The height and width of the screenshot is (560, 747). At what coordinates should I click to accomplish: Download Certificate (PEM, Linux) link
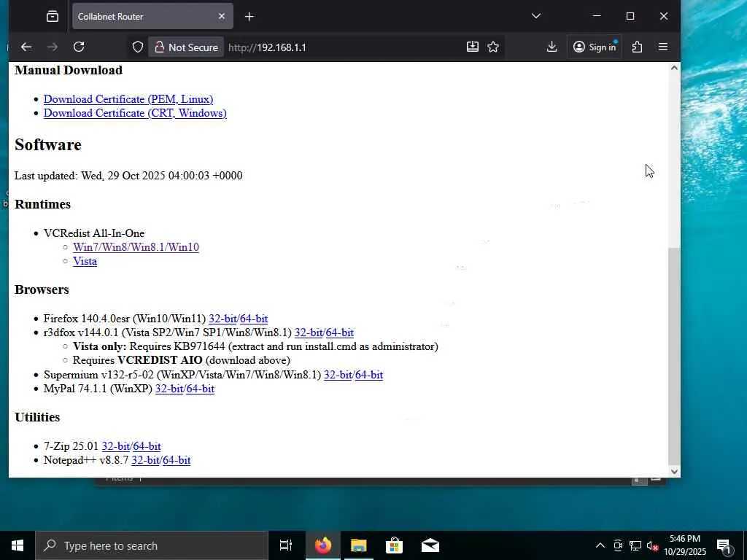[128, 99]
